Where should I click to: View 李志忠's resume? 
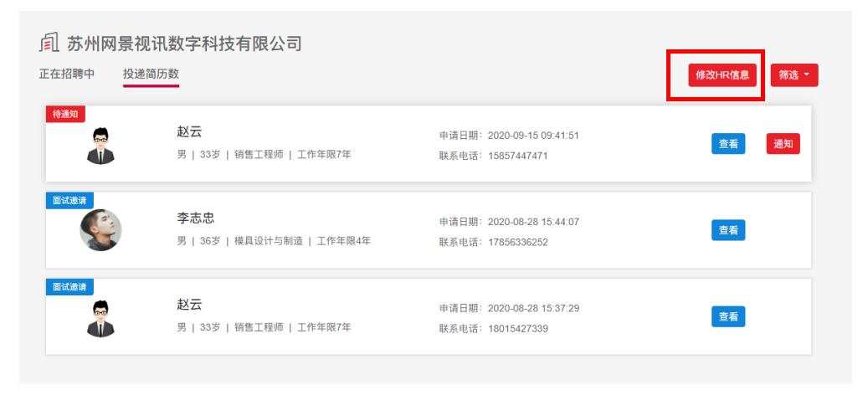point(728,230)
